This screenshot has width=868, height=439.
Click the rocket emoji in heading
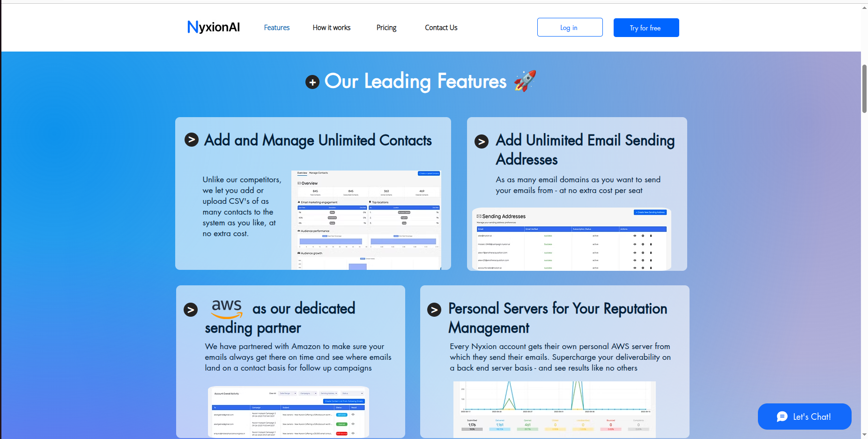(525, 81)
